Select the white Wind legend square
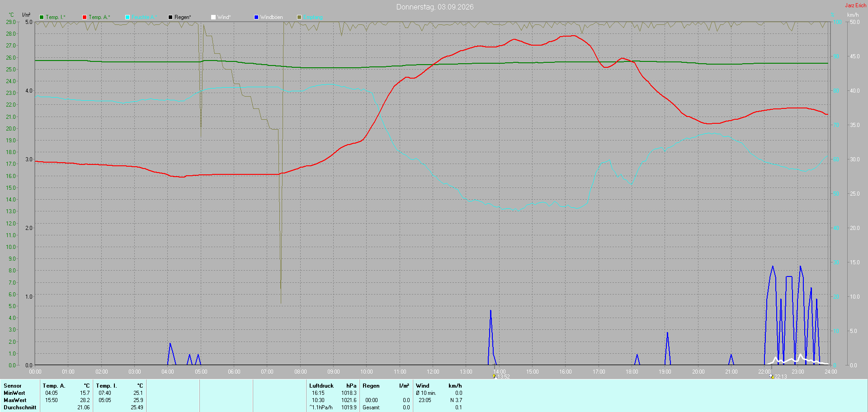Screen dimensions: 868x412 [x=213, y=17]
